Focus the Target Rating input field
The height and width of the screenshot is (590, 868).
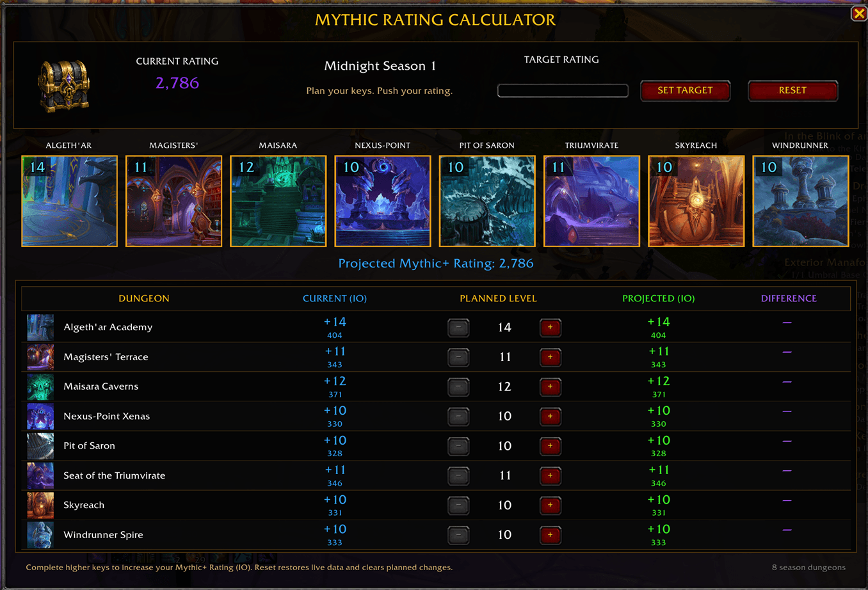563,90
